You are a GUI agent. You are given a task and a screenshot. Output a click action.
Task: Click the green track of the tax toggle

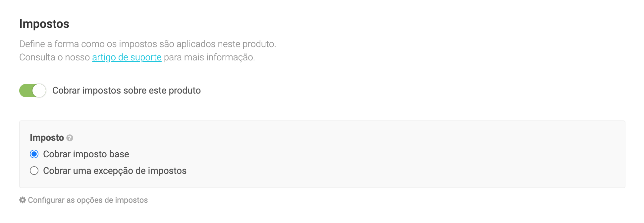tap(26, 91)
